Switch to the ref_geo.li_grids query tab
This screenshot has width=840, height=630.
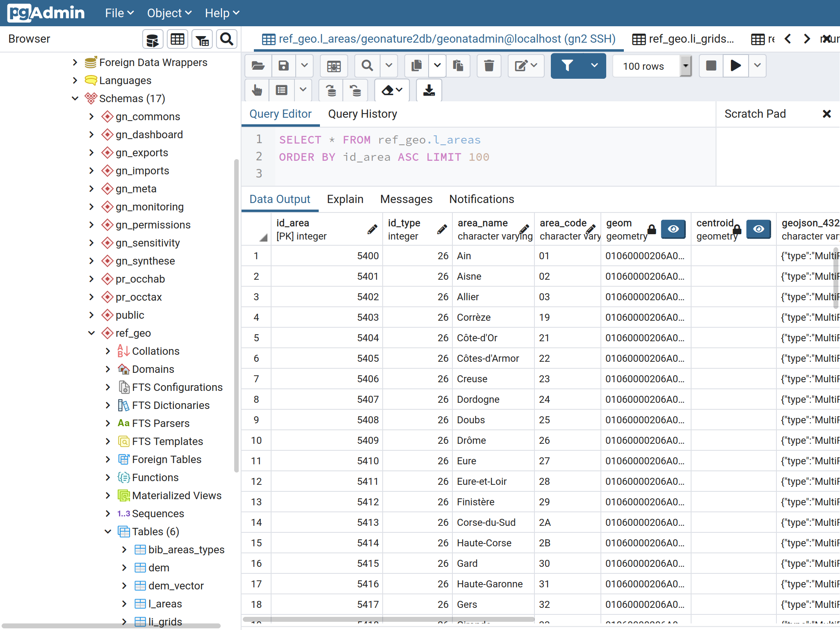683,39
